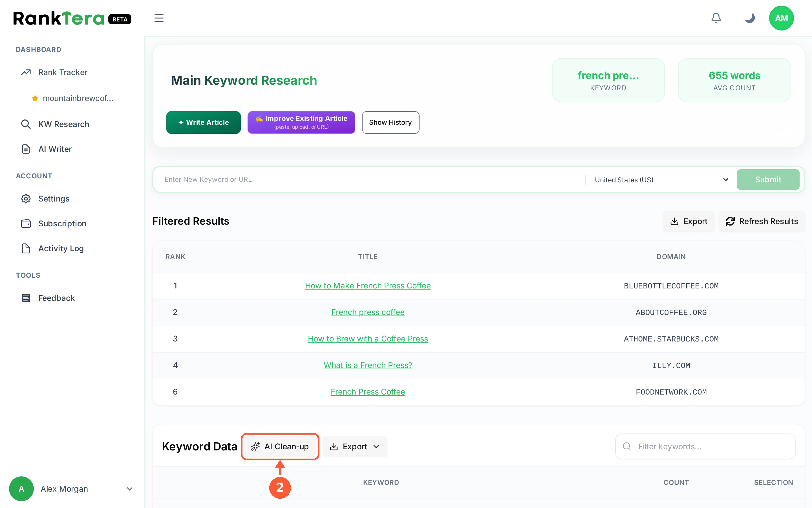Click the Submit button

[768, 179]
